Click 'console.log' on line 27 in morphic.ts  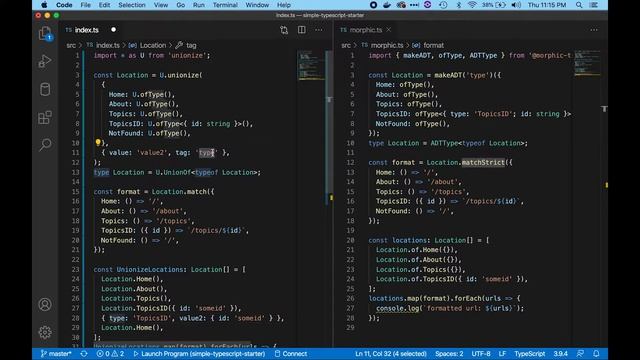pos(398,308)
